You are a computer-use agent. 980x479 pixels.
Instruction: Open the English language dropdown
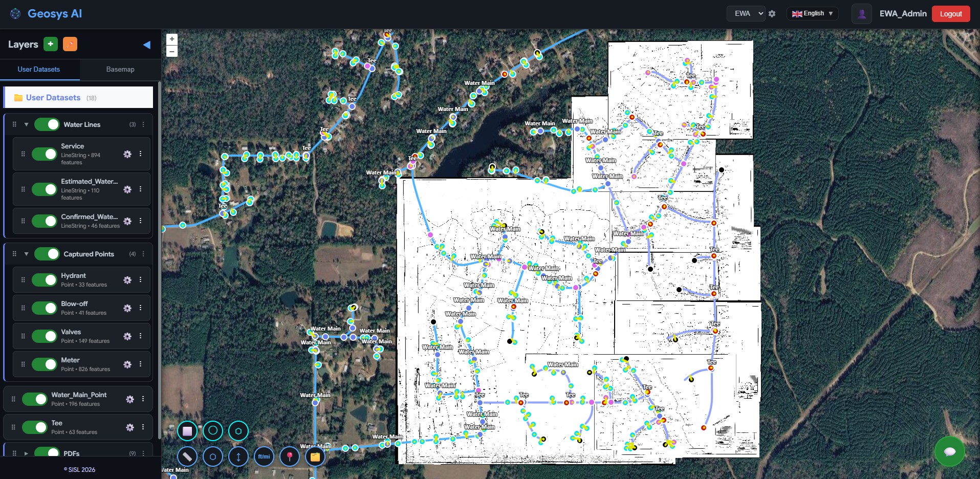[x=813, y=14]
